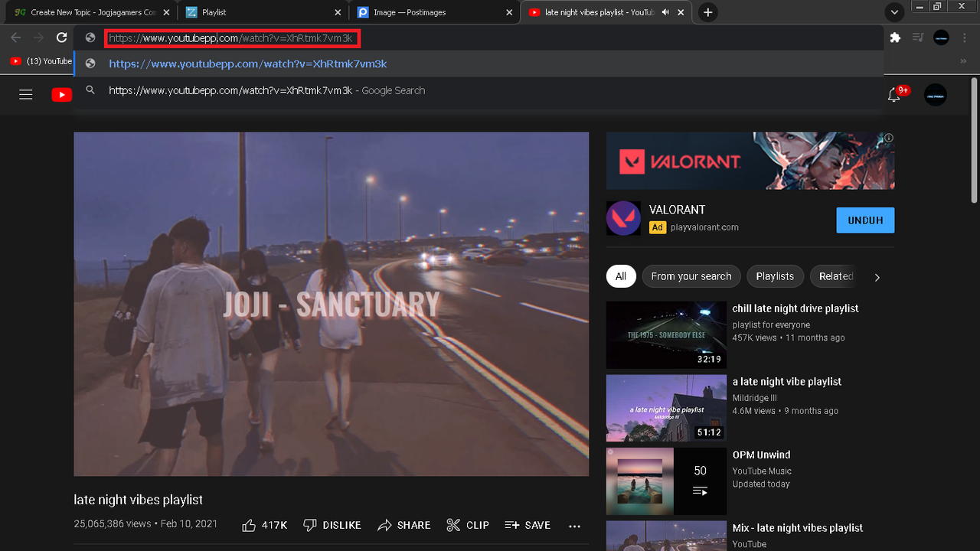
Task: Open the YouTube account avatar menu
Action: tap(936, 95)
